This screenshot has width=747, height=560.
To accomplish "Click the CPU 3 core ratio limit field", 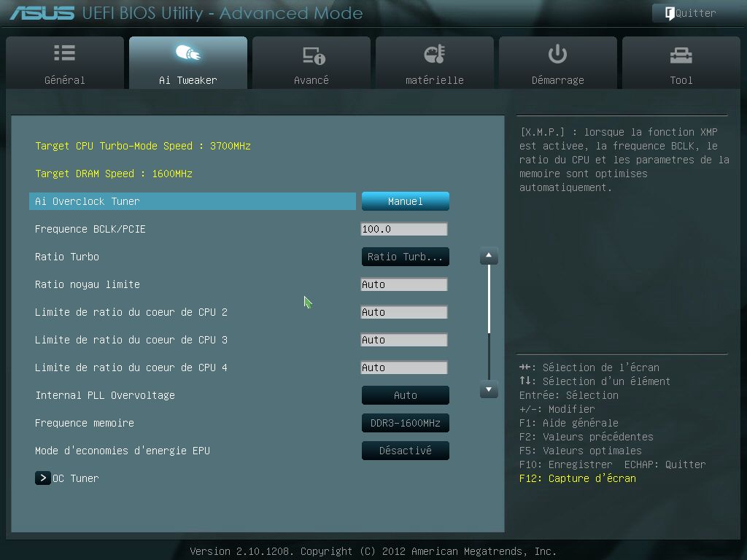I will 403,340.
